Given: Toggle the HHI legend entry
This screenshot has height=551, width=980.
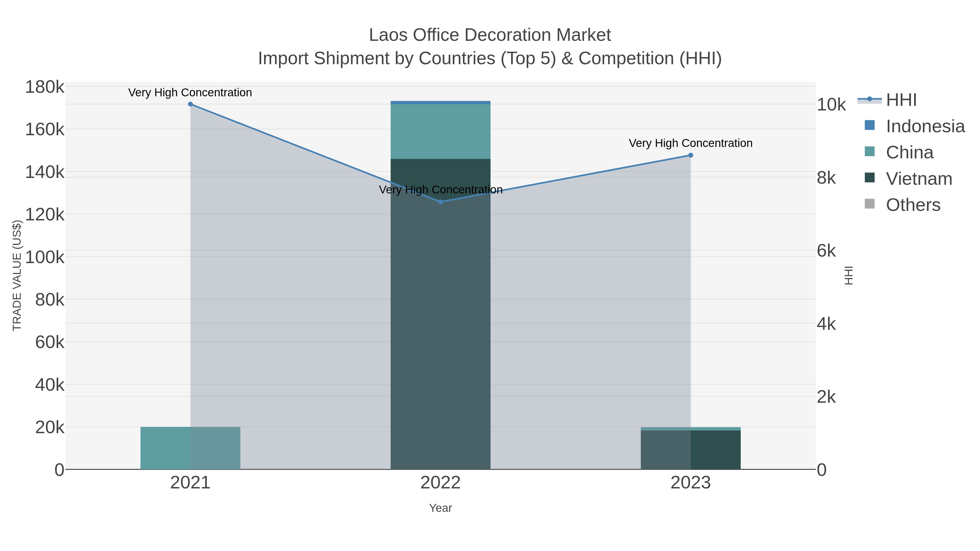Looking at the screenshot, I should click(x=887, y=100).
